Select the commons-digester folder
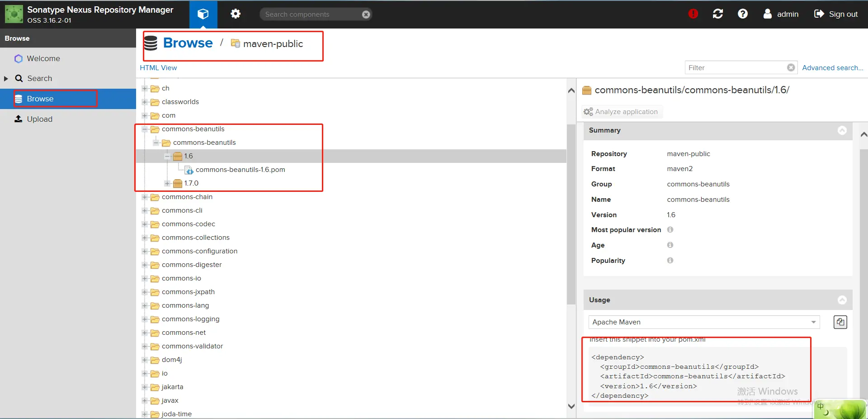 click(192, 265)
